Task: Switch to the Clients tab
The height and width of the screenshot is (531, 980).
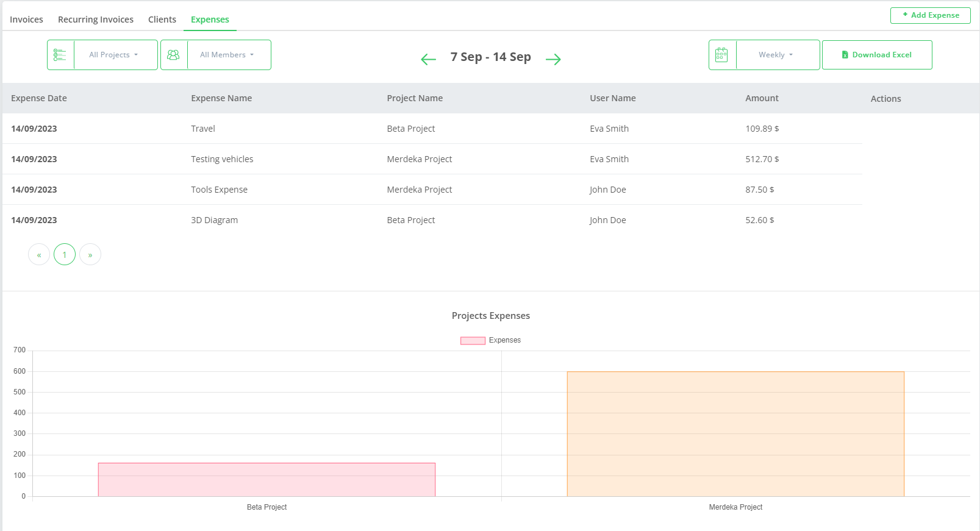Action: coord(162,20)
